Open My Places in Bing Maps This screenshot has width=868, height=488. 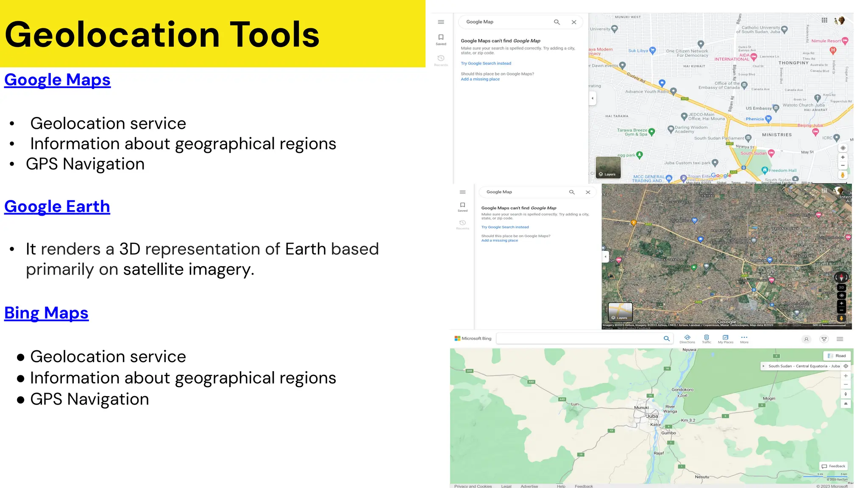[725, 339]
